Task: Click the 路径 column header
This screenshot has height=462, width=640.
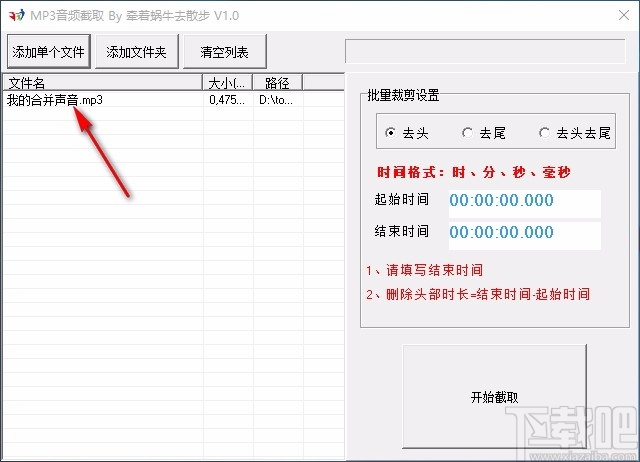Action: (278, 83)
